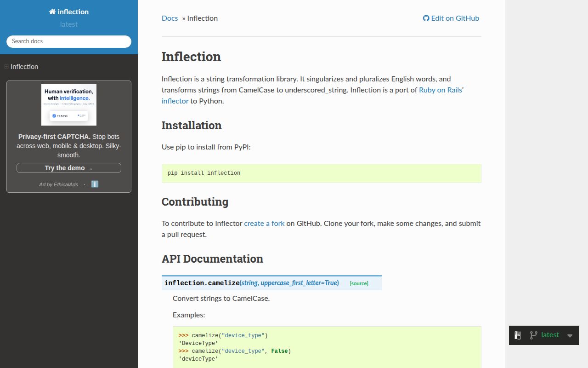588x368 pixels.
Task: Expand the Inflection sidebar tree item
Action: [x=6, y=67]
